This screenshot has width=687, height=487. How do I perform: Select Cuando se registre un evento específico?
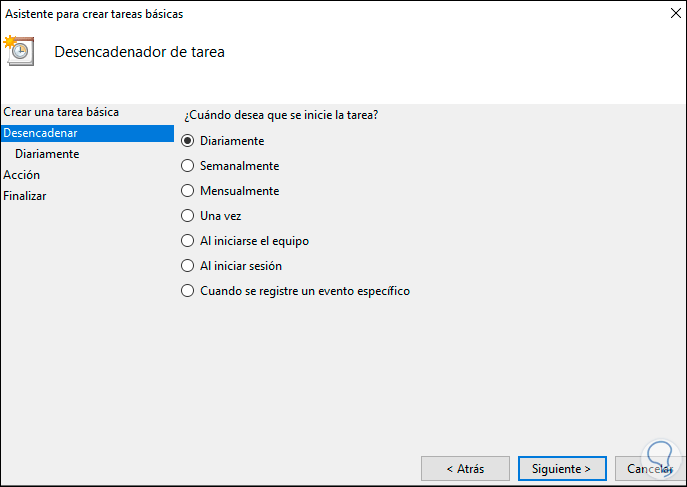tap(187, 291)
